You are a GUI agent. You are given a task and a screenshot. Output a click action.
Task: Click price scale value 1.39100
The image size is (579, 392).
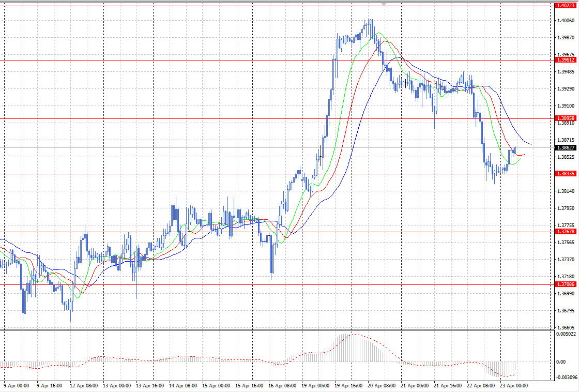[566, 106]
